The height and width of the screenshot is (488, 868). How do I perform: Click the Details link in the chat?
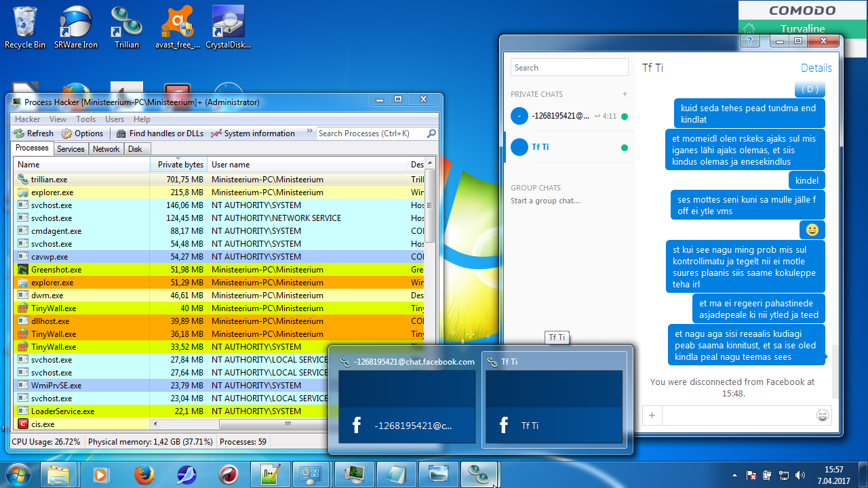pyautogui.click(x=816, y=68)
